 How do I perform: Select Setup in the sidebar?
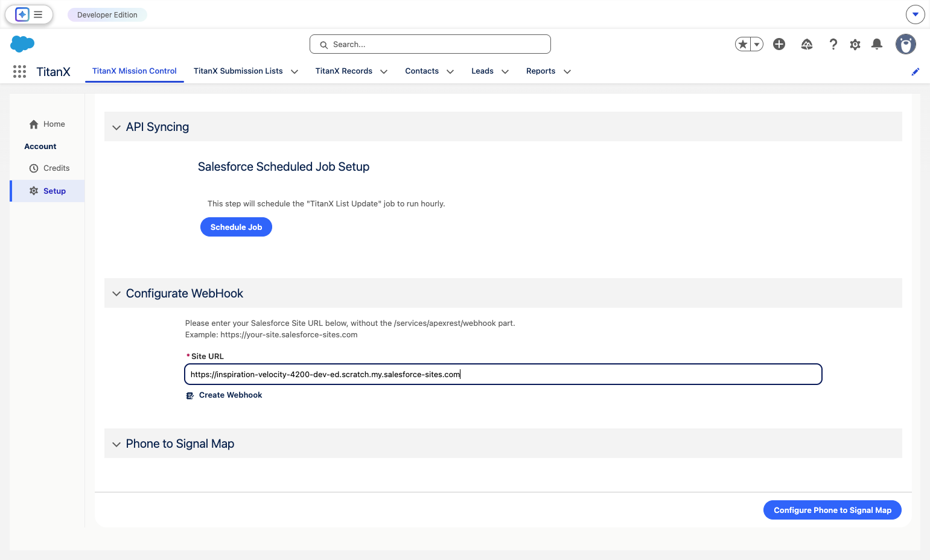coord(48,191)
